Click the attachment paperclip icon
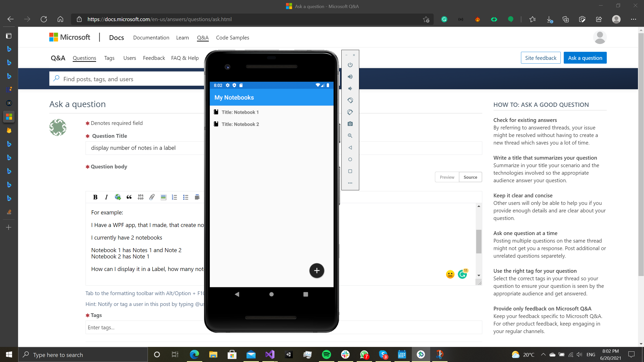This screenshot has width=644, height=362. 152,197
